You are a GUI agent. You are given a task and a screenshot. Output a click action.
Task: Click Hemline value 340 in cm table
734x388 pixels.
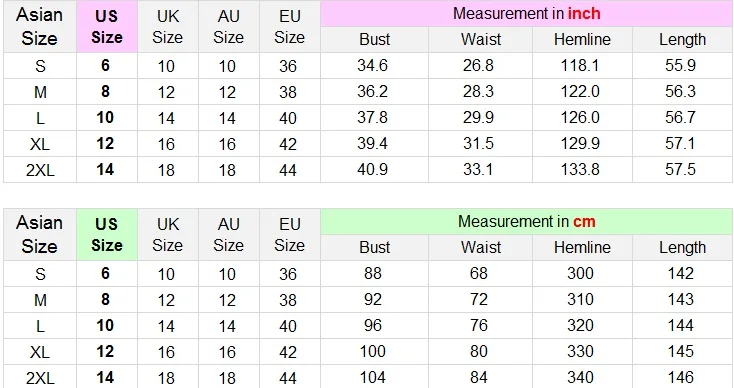pos(580,377)
